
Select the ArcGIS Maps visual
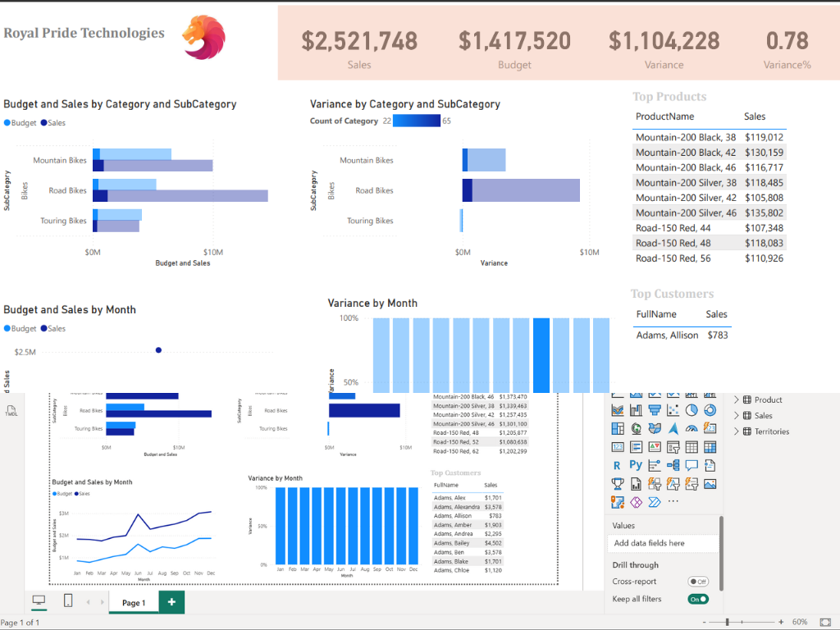click(x=618, y=502)
